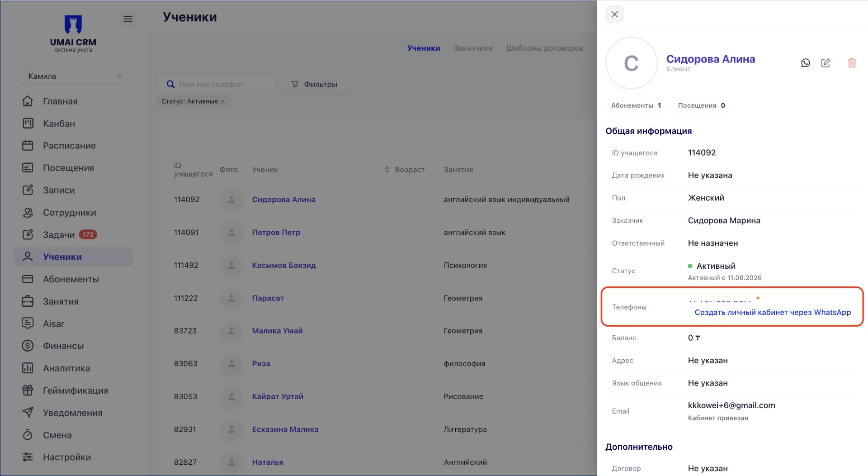Image resolution: width=868 pixels, height=476 pixels.
Task: Click the Занятия briefcase icon
Action: (x=28, y=301)
